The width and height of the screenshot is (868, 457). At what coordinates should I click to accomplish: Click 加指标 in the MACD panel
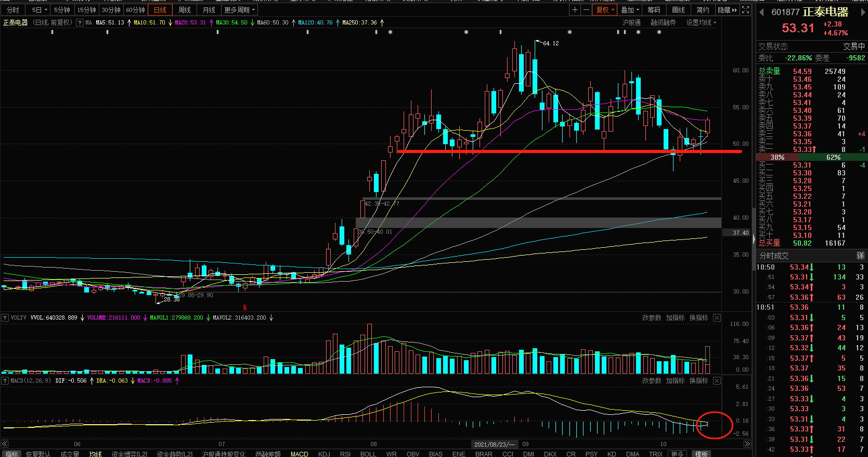click(x=675, y=380)
